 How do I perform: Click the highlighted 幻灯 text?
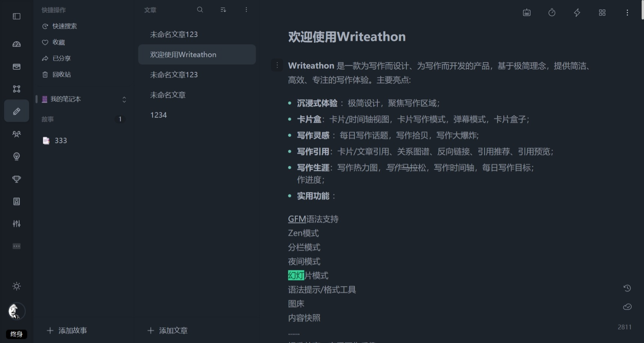click(296, 276)
